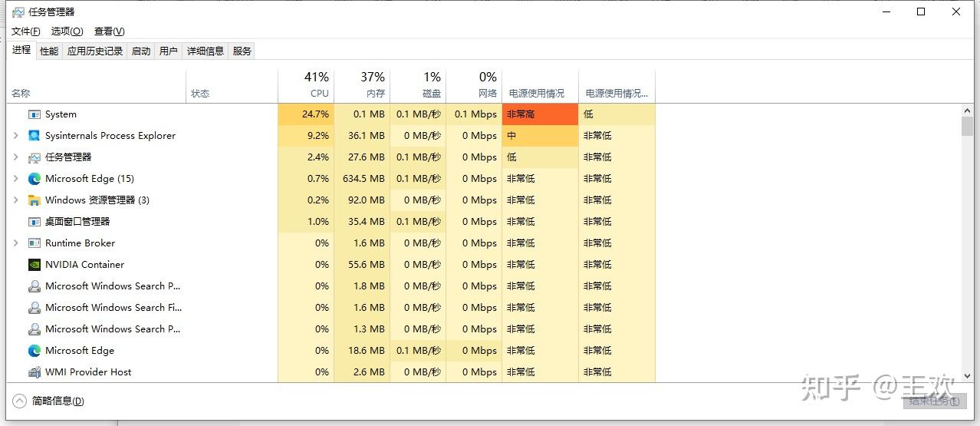
Task: Click the scrollbar down arrow
Action: pos(967,375)
